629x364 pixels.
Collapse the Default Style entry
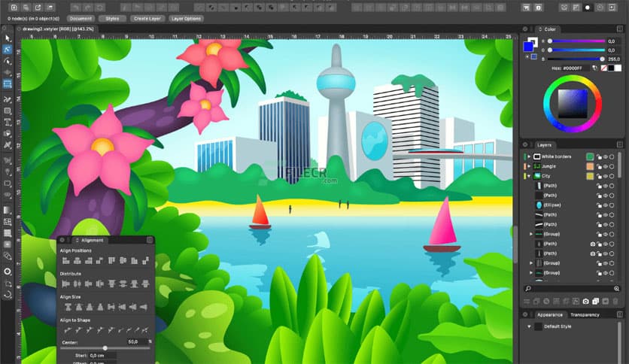coord(529,326)
